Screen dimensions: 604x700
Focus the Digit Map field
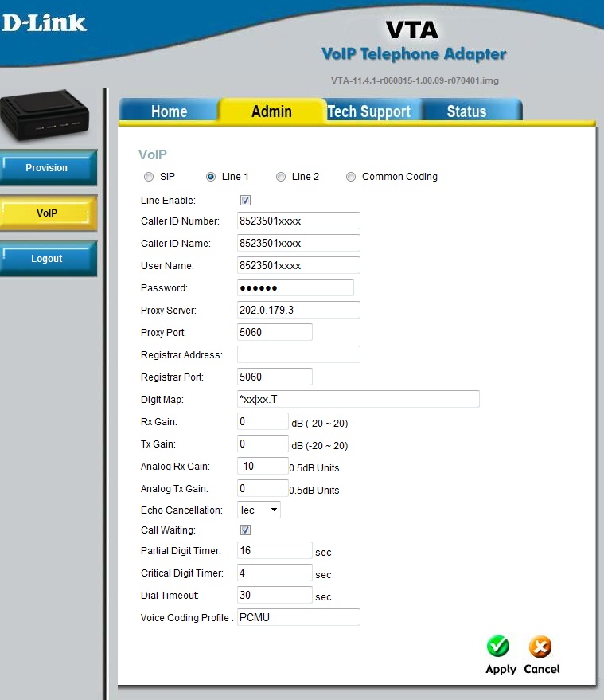[x=358, y=399]
